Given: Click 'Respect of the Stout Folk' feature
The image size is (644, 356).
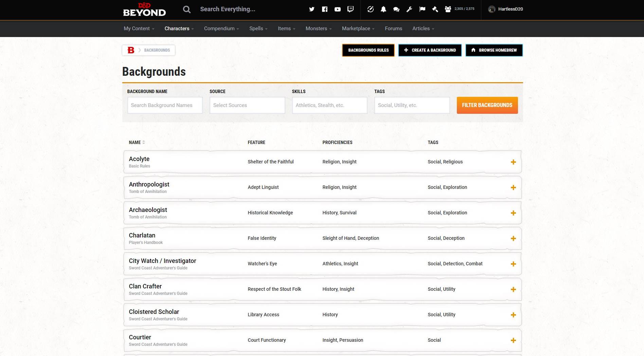Looking at the screenshot, I should [x=274, y=289].
